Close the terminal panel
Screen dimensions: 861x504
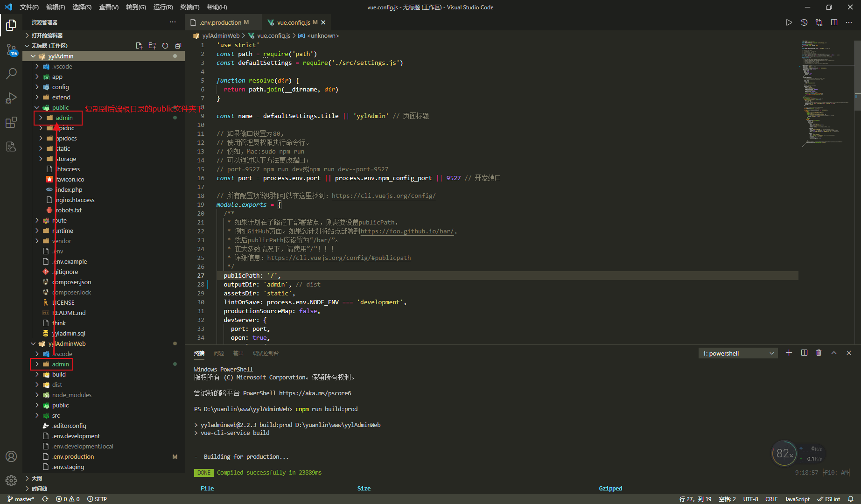click(849, 353)
